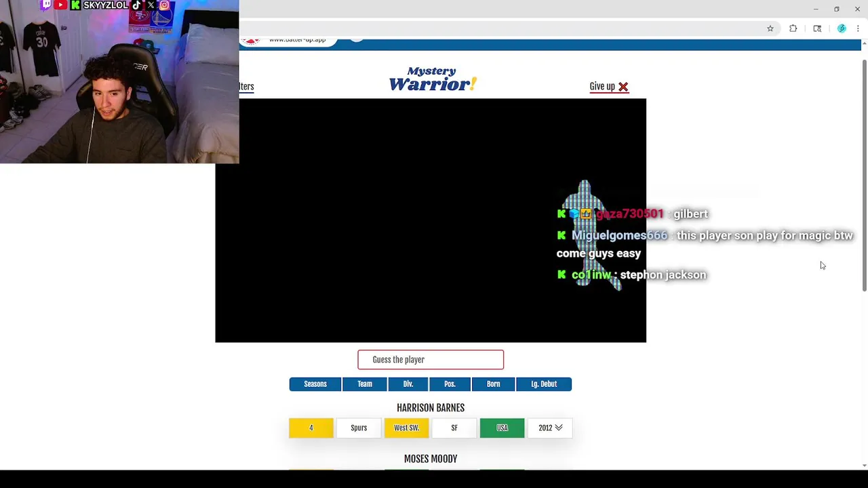Focus the Guess the player field
Image resolution: width=868 pixels, height=488 pixels.
click(431, 360)
